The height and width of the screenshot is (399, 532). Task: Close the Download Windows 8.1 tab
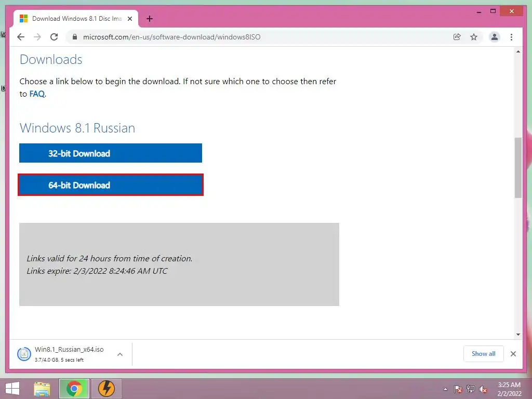coord(129,19)
